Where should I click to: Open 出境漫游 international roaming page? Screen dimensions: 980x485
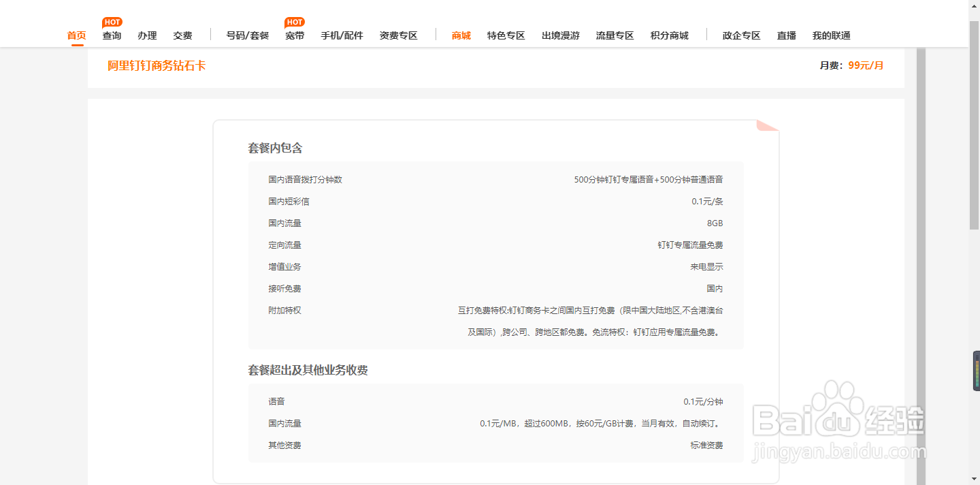(x=560, y=35)
